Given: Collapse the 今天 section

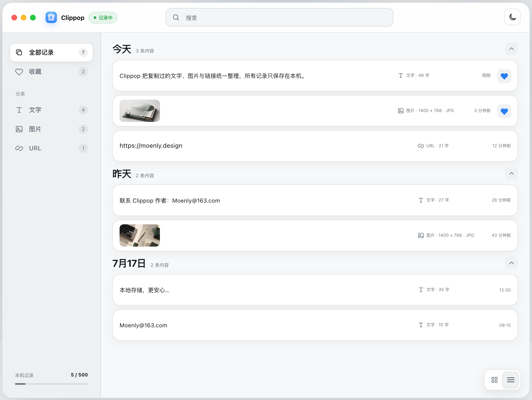Looking at the screenshot, I should coord(512,49).
